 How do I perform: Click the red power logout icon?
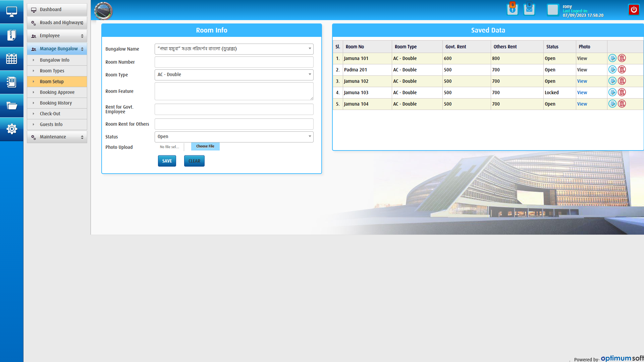(x=634, y=10)
